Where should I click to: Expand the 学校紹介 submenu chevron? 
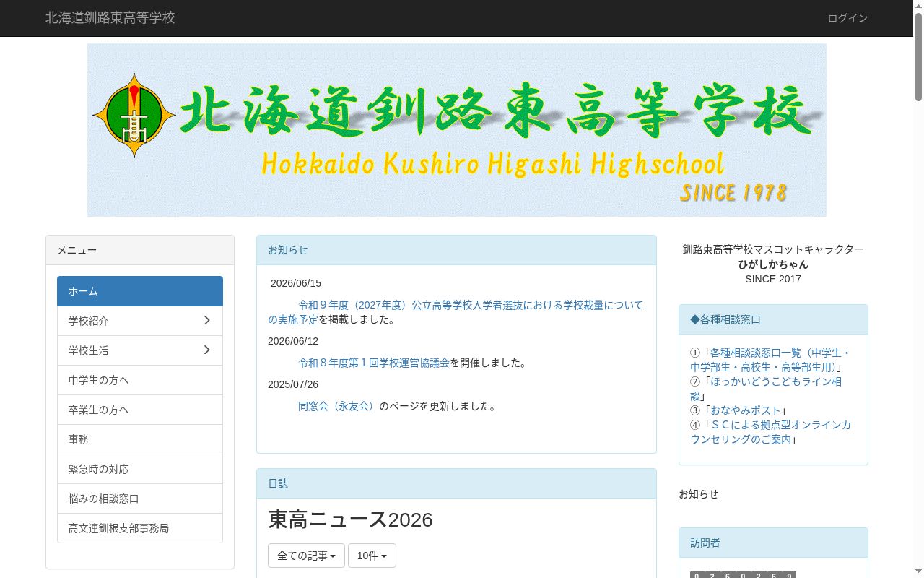point(206,320)
